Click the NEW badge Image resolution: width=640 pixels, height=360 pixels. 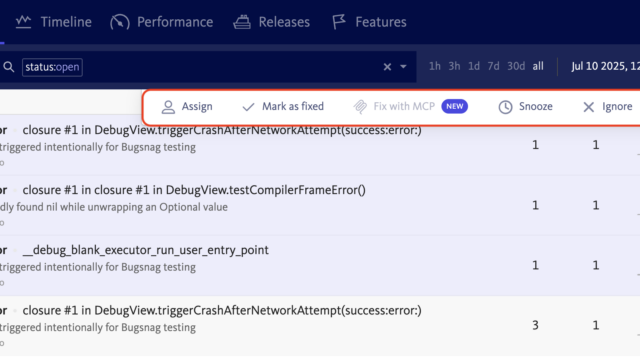pyautogui.click(x=454, y=107)
